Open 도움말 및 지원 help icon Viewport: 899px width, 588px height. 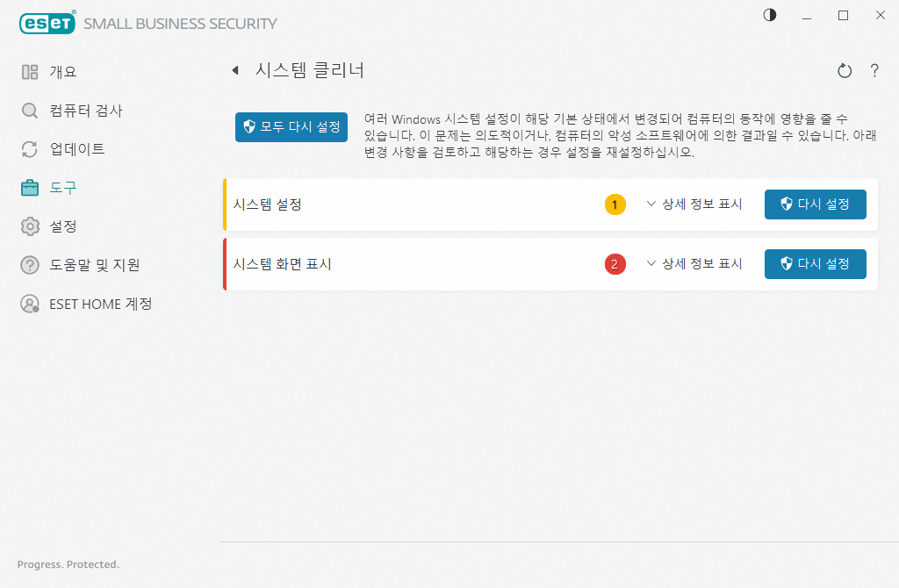point(26,265)
